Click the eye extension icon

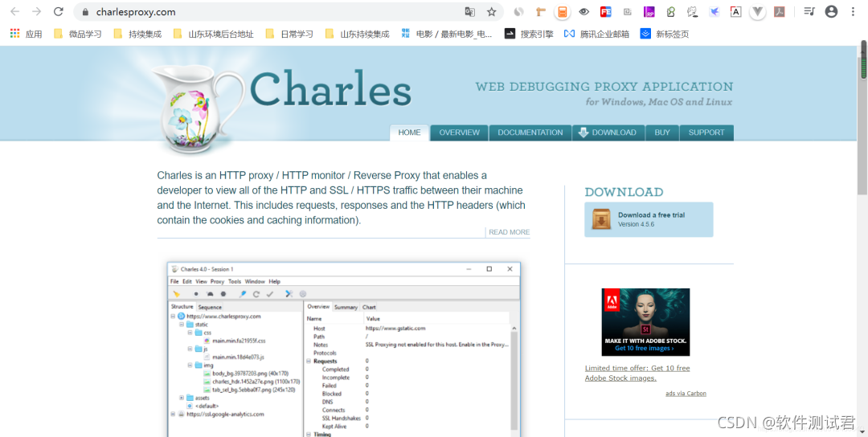coord(584,11)
